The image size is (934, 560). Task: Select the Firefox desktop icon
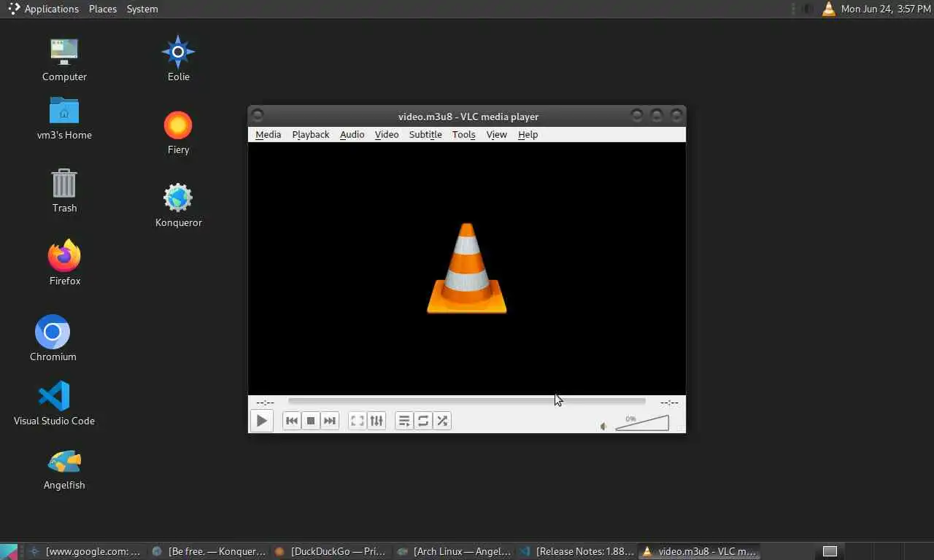pos(64,262)
